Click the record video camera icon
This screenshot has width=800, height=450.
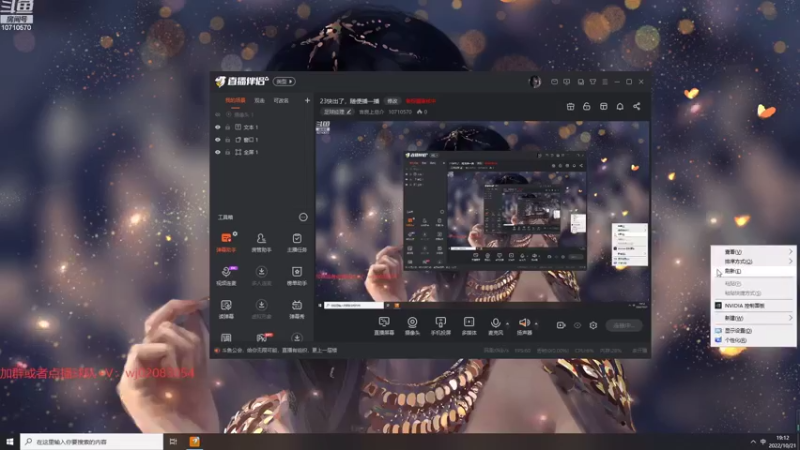click(x=561, y=325)
